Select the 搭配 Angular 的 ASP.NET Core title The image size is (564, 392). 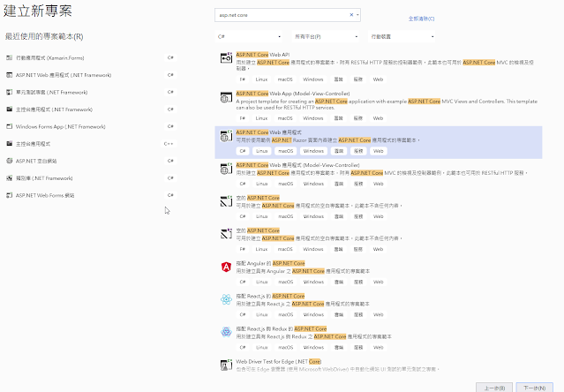pos(270,263)
